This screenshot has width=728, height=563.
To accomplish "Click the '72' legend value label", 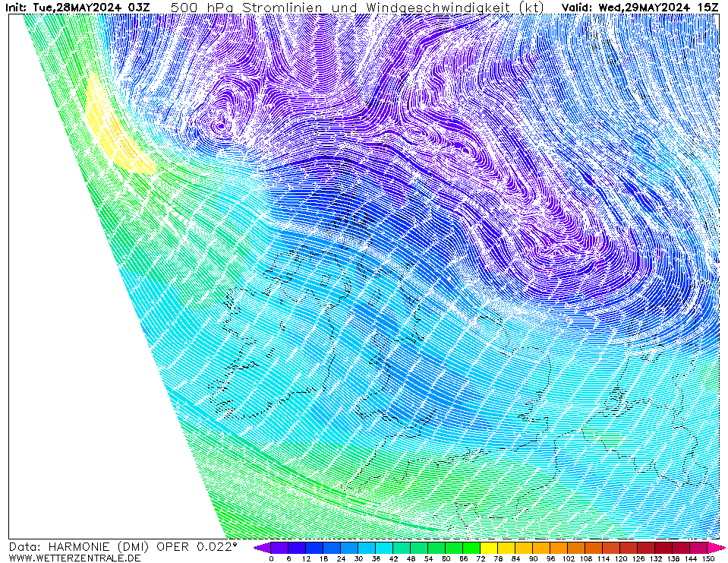I will point(481,558).
